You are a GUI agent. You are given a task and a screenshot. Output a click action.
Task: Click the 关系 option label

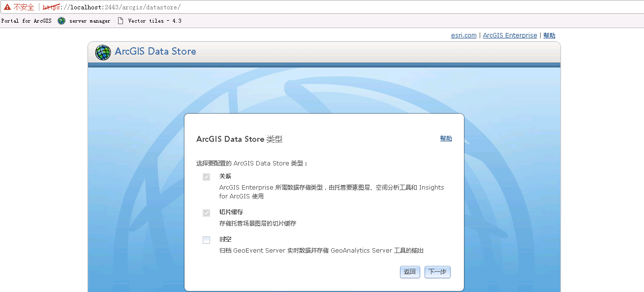point(225,176)
